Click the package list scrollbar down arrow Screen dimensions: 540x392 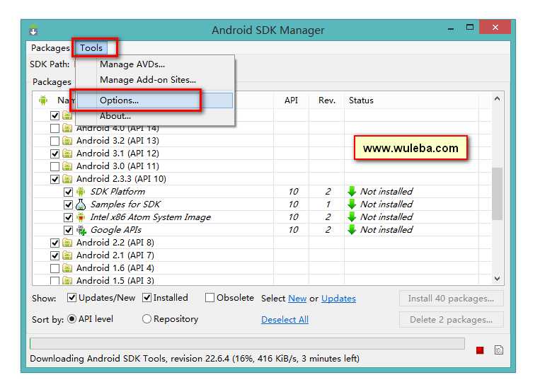tap(497, 278)
